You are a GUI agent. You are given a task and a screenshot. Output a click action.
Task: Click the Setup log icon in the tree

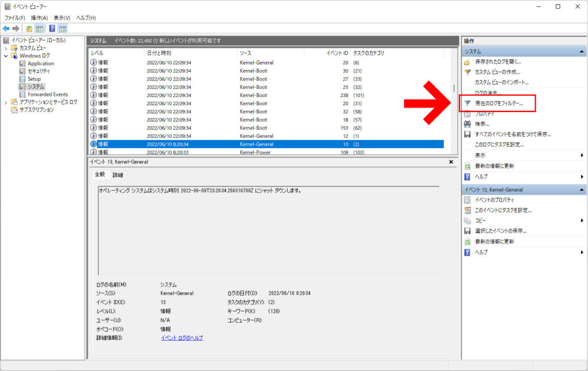[22, 79]
